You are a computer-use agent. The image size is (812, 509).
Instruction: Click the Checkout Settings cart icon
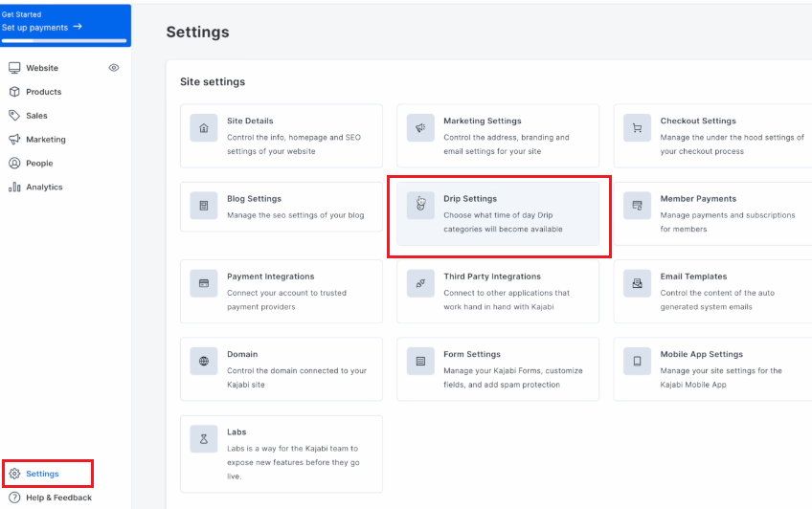(637, 128)
